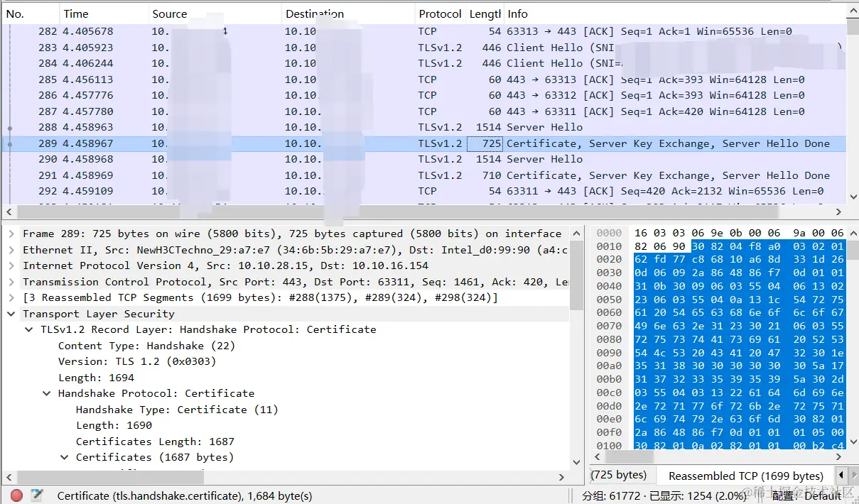Sort by the Length column header
Screen dimensions: 859x504
coord(485,14)
